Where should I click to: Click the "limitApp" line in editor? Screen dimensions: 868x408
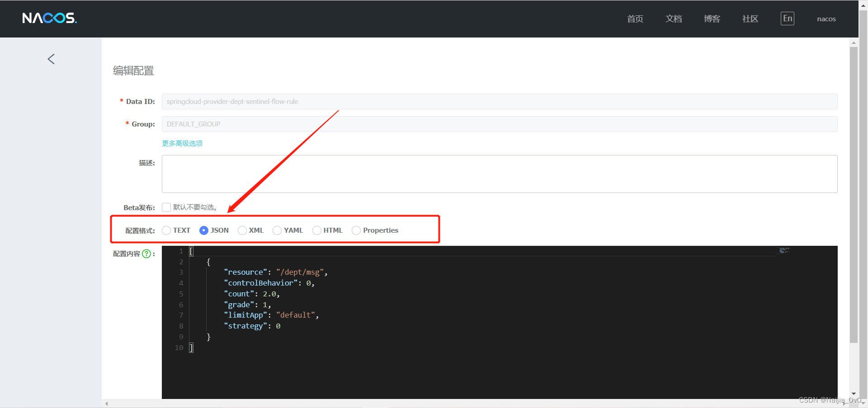tap(271, 315)
